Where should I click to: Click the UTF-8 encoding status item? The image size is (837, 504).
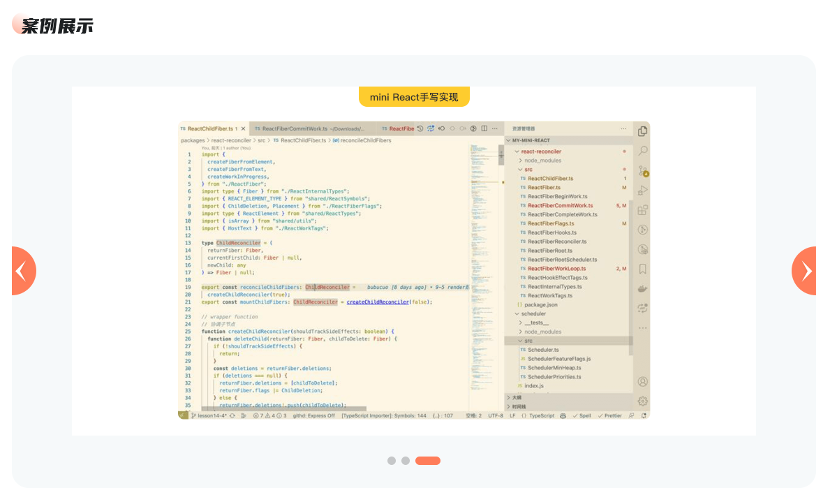coord(496,416)
